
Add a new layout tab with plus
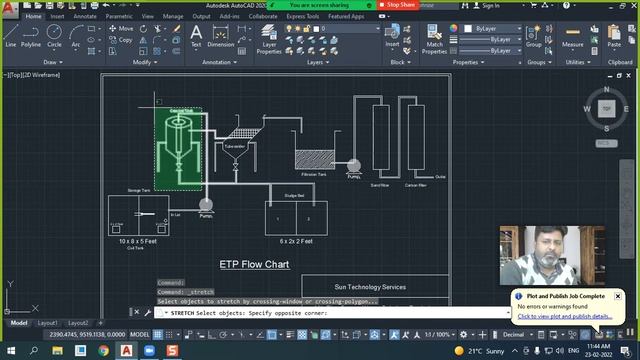[x=100, y=323]
